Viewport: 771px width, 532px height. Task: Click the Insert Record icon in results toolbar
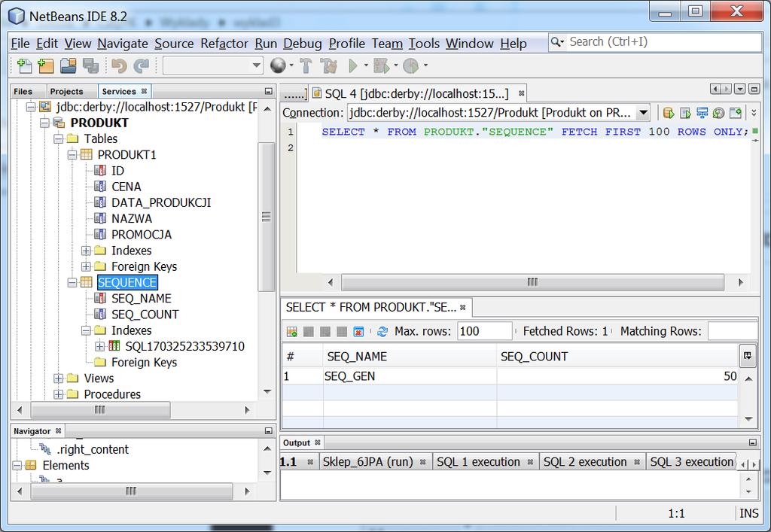291,332
